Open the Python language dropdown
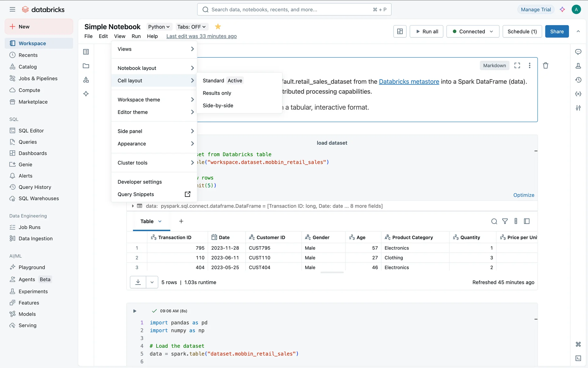Image resolution: width=588 pixels, height=368 pixels. point(159,27)
